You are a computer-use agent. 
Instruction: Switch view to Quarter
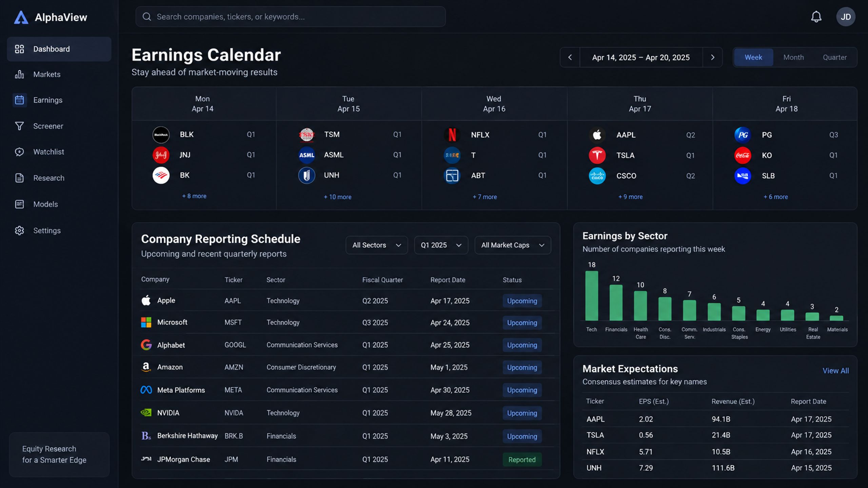point(834,57)
